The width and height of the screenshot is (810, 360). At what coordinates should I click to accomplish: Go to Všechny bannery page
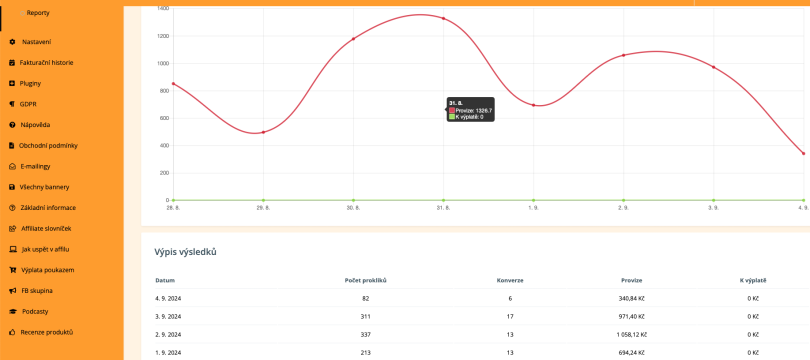44,187
